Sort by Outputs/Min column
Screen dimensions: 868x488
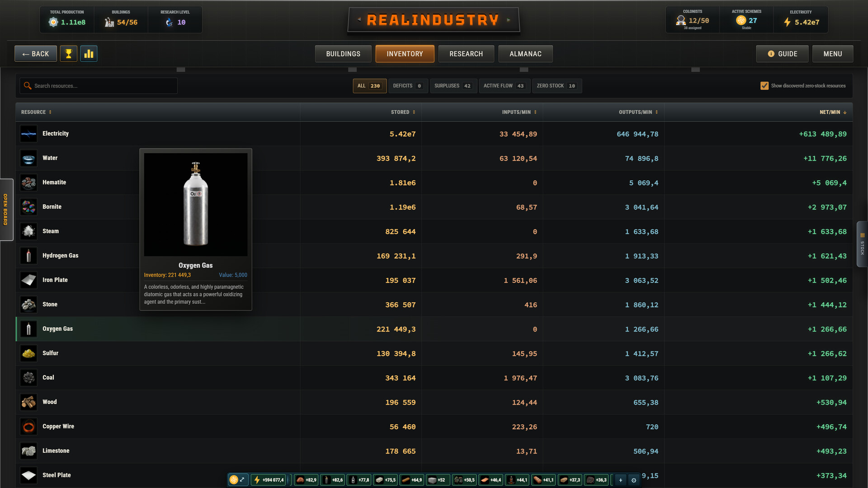638,112
